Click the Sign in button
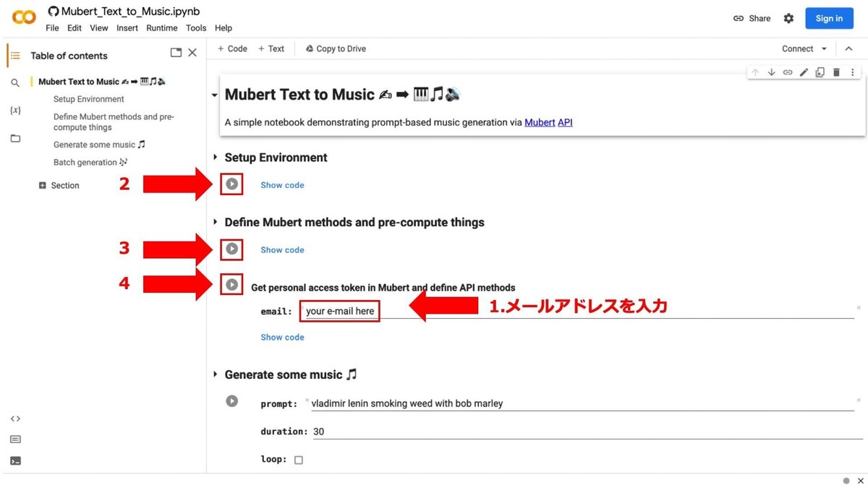This screenshot has height=488, width=868. point(829,18)
